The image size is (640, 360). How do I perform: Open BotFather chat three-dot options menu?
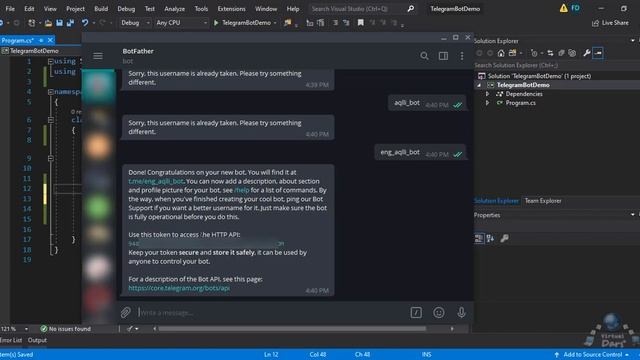(x=462, y=56)
